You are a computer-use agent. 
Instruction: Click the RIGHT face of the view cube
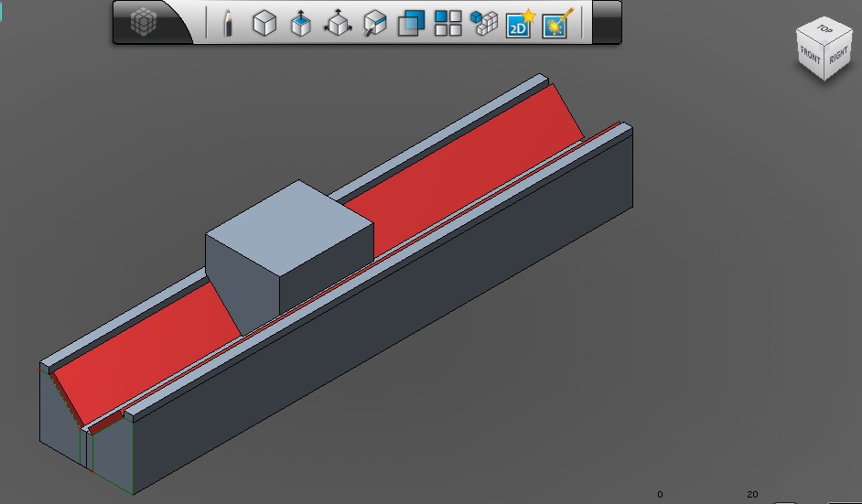838,56
